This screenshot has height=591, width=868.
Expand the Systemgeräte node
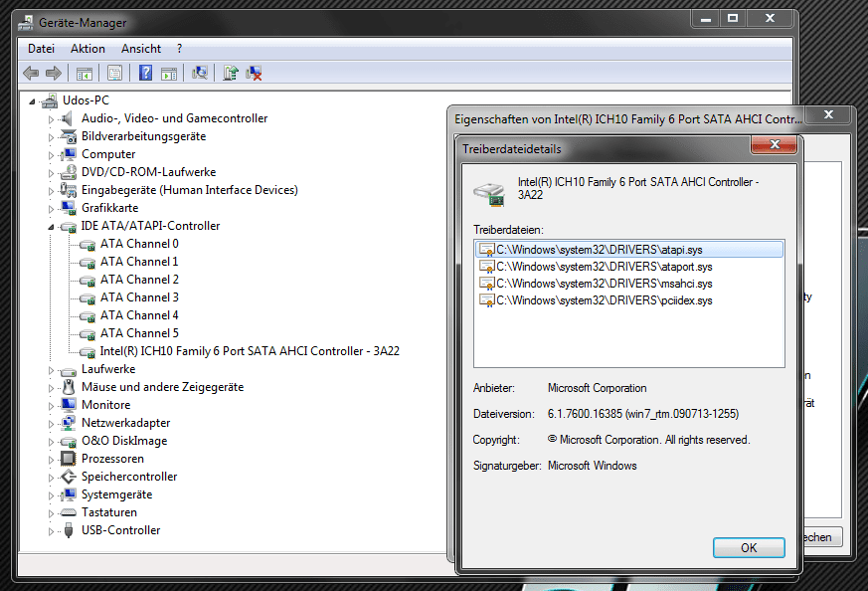pyautogui.click(x=51, y=495)
